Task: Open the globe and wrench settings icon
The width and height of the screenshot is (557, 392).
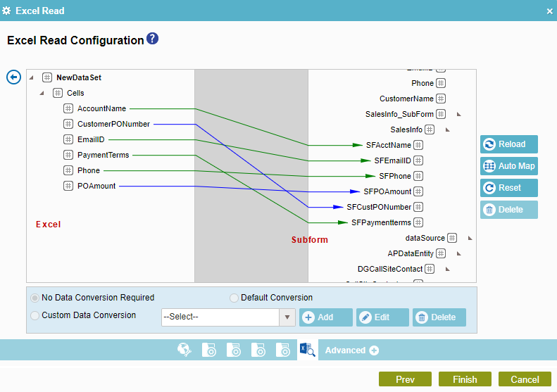Action: [184, 350]
